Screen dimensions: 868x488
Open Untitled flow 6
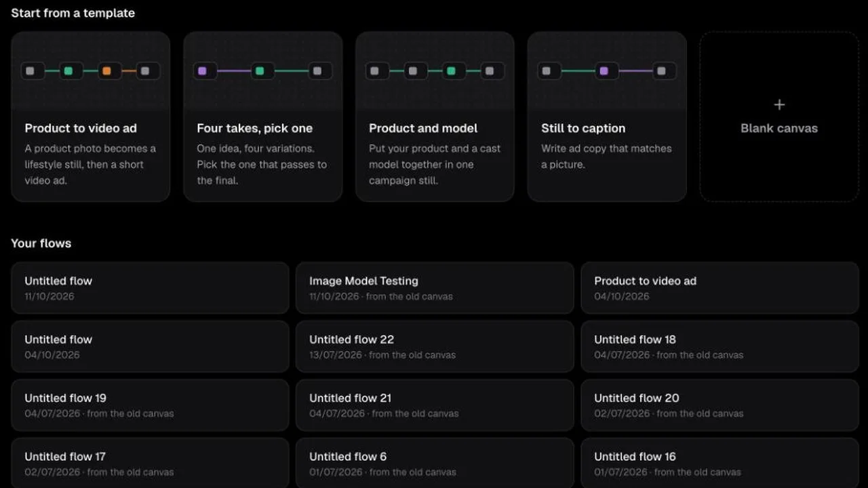pos(435,463)
